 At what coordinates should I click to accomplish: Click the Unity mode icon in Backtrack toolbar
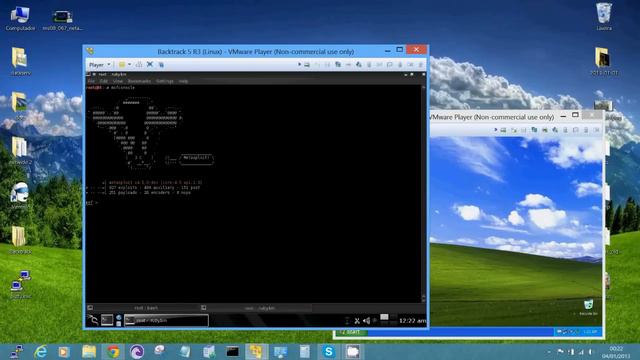click(x=161, y=64)
